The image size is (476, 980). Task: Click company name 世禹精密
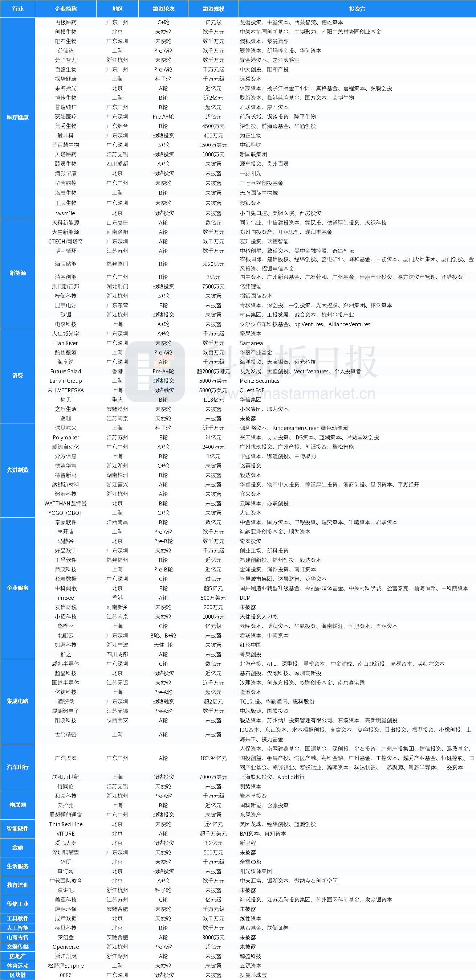point(65,735)
